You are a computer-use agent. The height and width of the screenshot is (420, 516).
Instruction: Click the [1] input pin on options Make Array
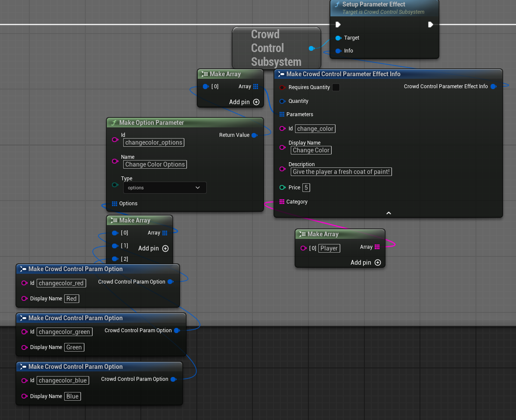coord(115,246)
